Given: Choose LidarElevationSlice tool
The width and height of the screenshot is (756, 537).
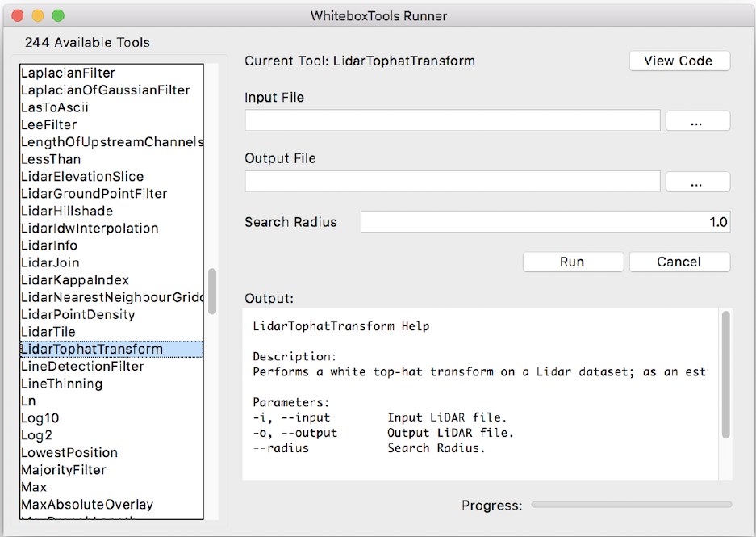Looking at the screenshot, I should point(111,177).
